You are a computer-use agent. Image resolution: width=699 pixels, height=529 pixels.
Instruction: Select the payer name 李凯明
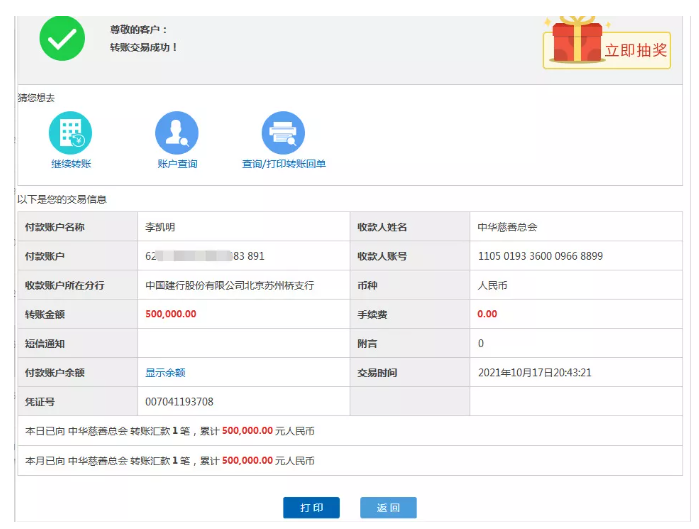point(160,227)
